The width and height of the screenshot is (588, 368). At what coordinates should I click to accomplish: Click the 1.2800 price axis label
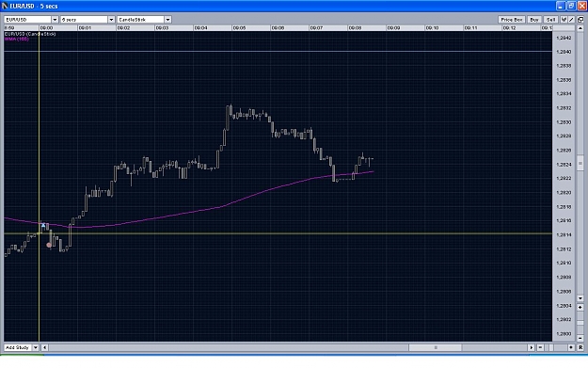[564, 334]
